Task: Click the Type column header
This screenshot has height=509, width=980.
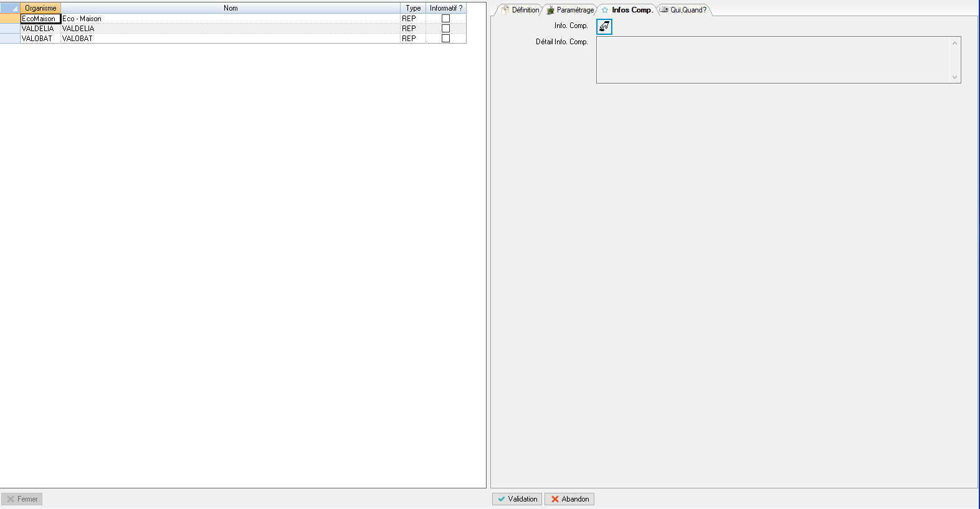Action: 413,8
